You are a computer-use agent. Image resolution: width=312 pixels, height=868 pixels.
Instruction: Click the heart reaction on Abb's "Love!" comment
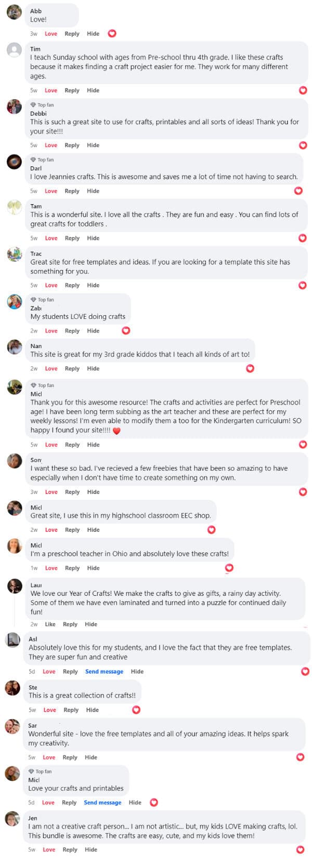click(112, 33)
